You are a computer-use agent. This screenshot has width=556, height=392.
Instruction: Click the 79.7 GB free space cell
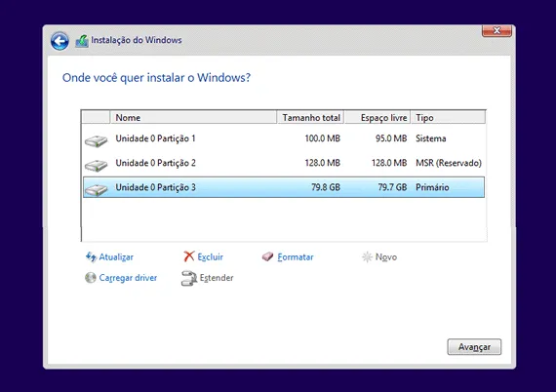click(x=392, y=187)
